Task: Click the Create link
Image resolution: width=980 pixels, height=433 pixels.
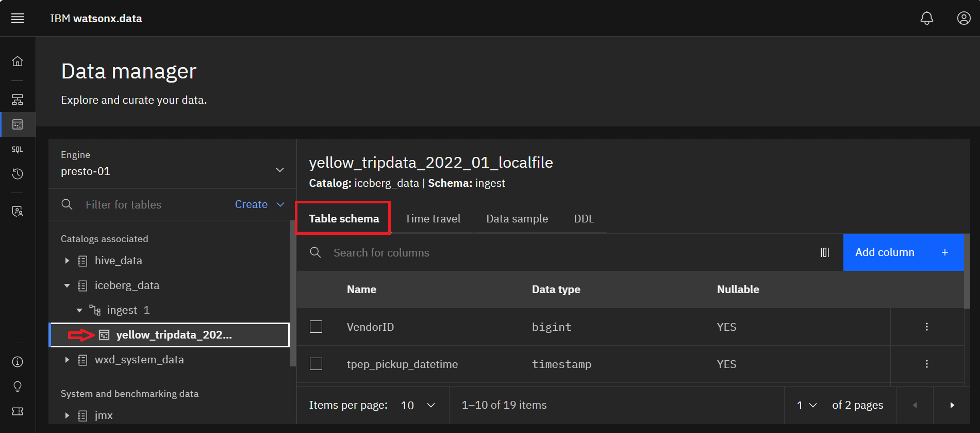Action: click(251, 204)
